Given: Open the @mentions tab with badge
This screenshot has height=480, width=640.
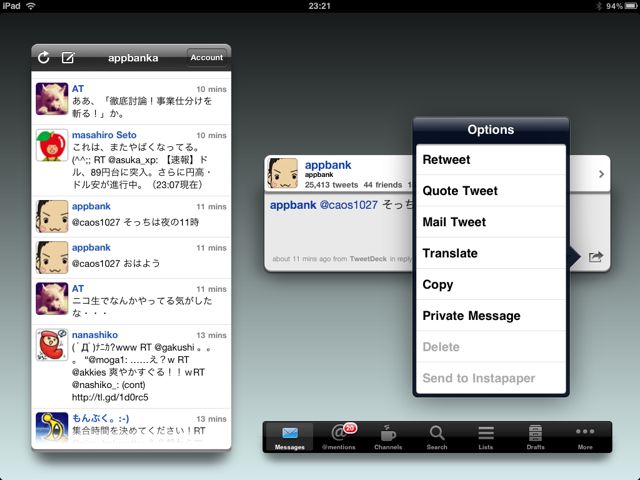Looking at the screenshot, I should point(339,437).
